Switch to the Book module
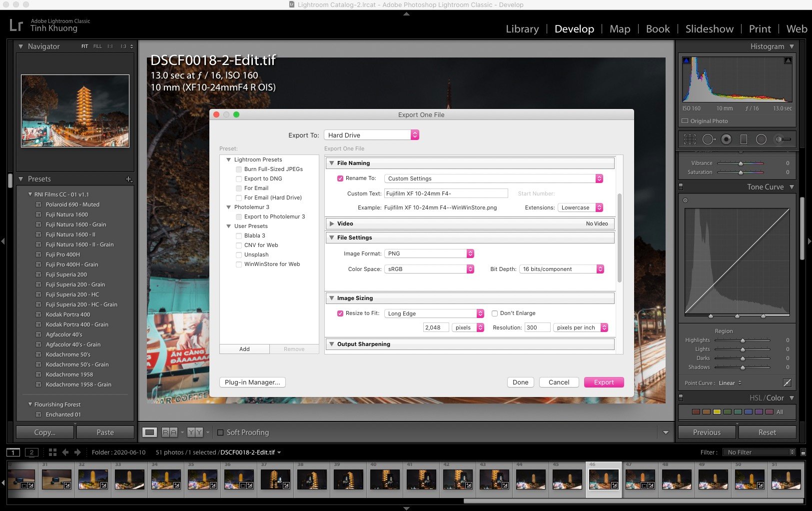 [658, 29]
